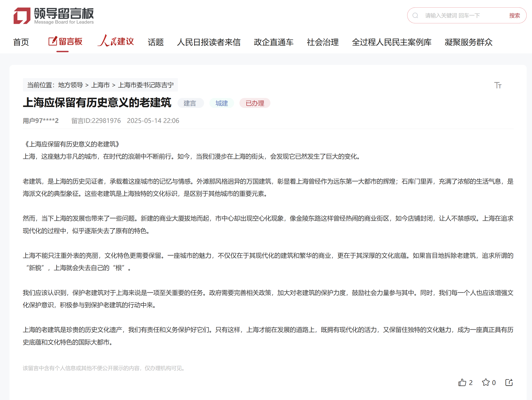
Task: Click the font size adjustment icon
Action: coord(498,85)
